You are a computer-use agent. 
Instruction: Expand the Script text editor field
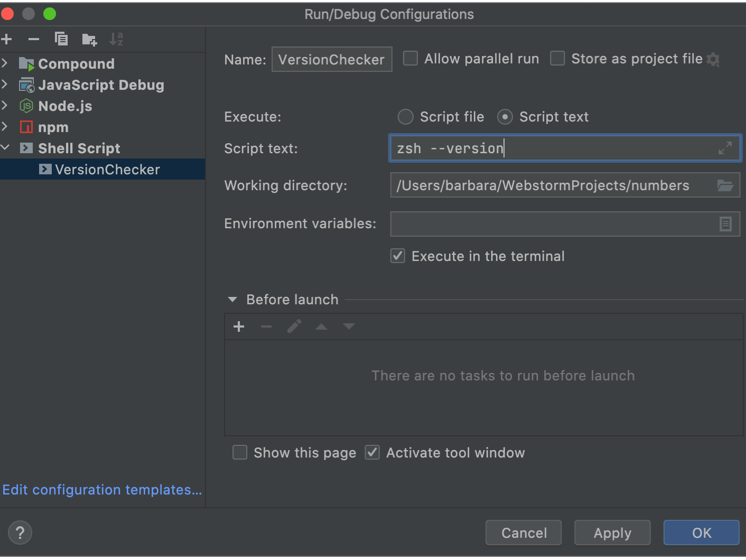725,148
